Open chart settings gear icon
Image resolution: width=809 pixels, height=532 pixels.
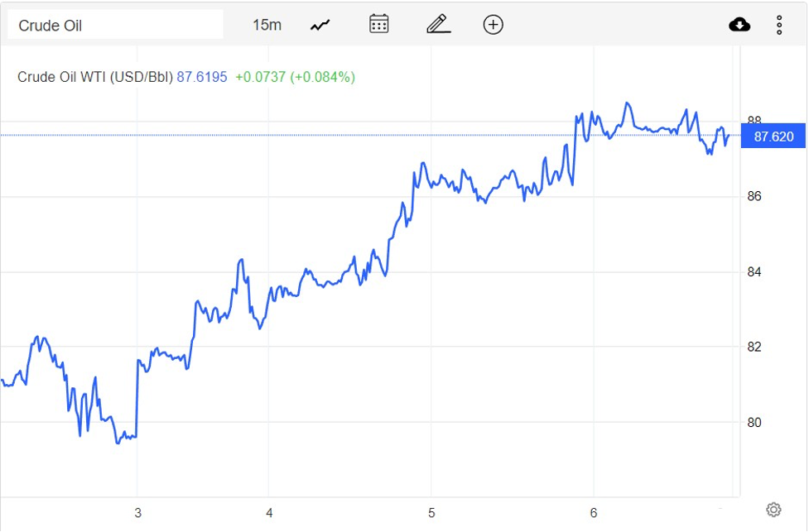point(773,509)
